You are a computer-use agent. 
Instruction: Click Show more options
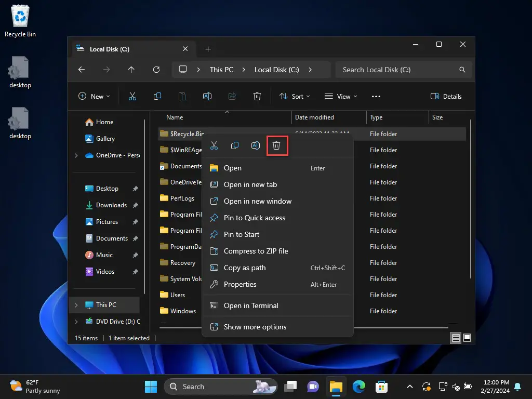pos(255,327)
